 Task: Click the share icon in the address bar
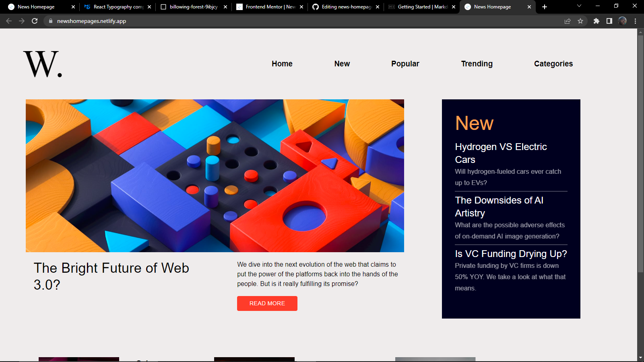[x=567, y=21]
